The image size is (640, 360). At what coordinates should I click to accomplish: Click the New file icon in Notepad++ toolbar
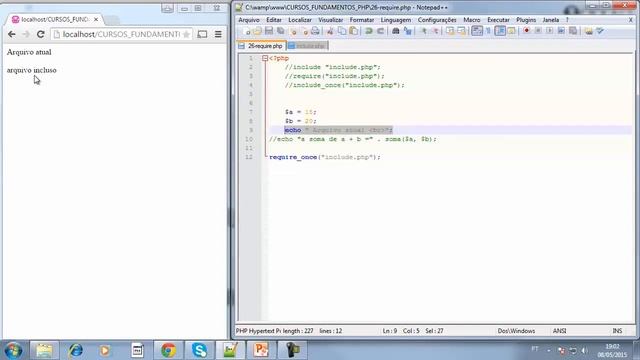point(246,31)
